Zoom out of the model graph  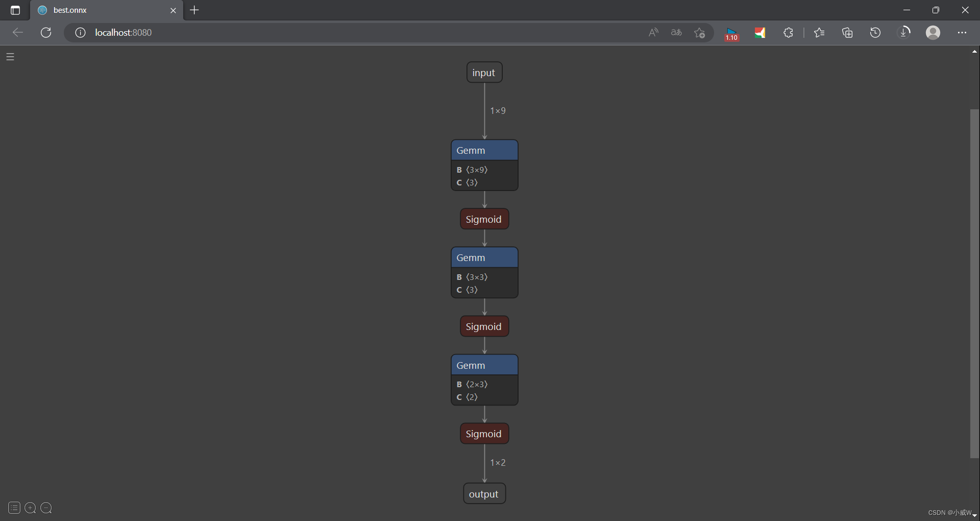click(x=46, y=508)
